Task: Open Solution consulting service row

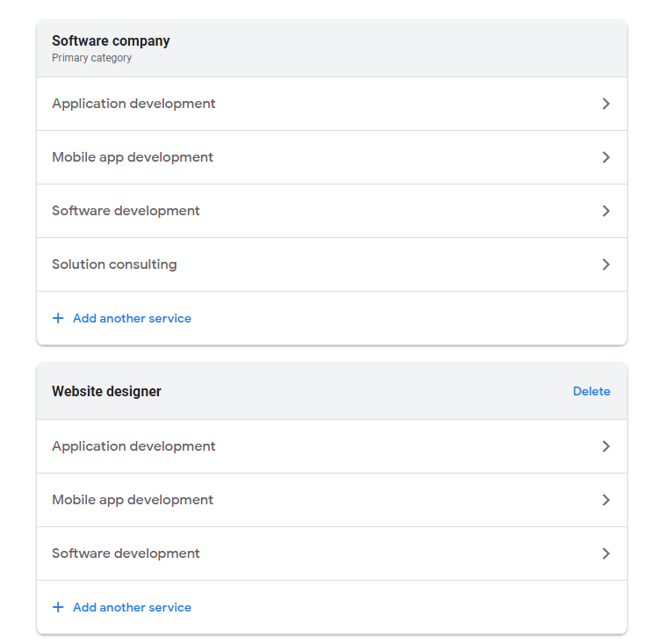Action: point(114,264)
